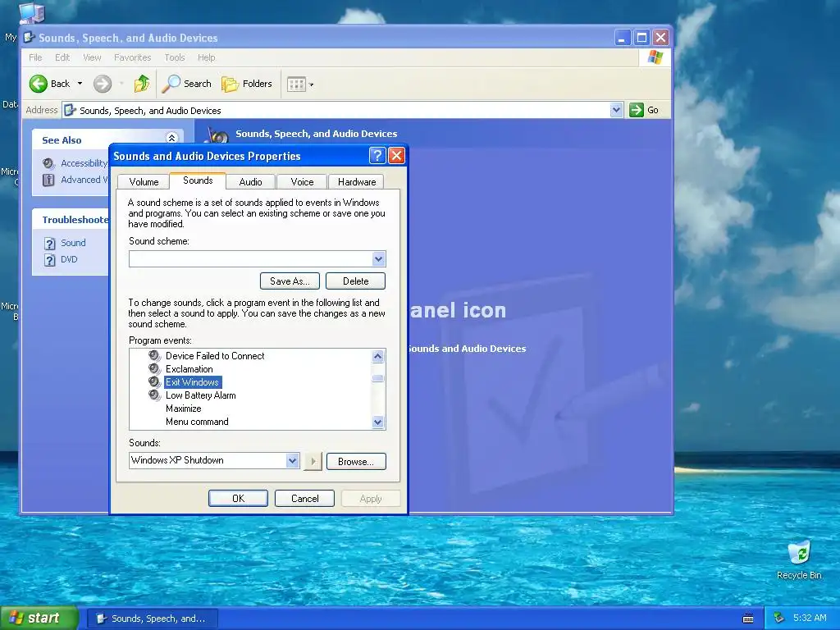This screenshot has width=840, height=630.
Task: Collapse the See Also panel chevron
Action: point(171,138)
